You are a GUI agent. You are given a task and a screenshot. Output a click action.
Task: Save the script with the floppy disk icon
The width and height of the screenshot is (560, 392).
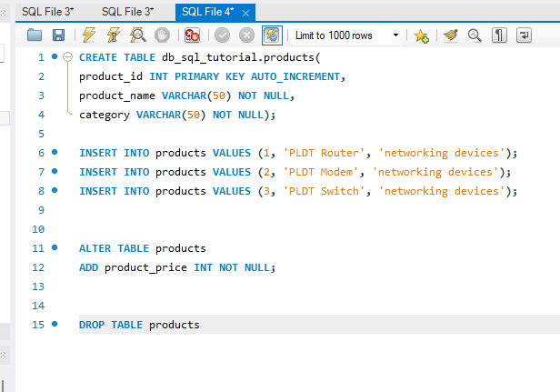click(58, 35)
